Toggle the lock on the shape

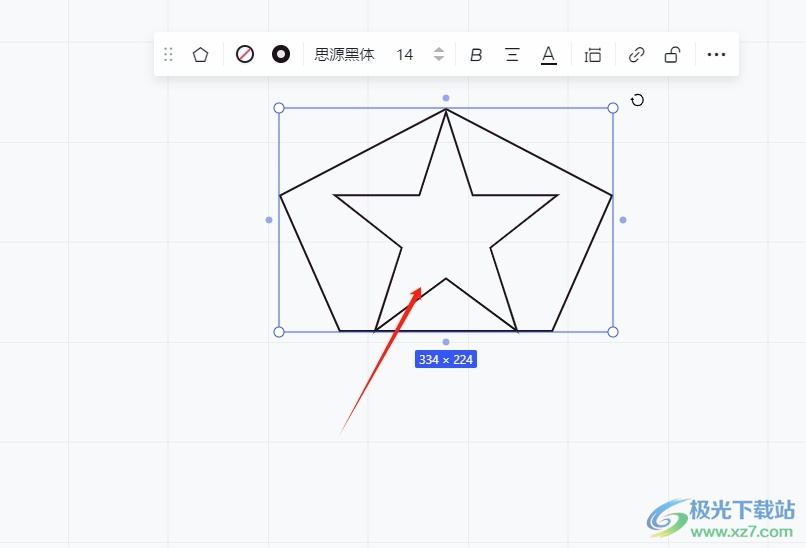672,54
